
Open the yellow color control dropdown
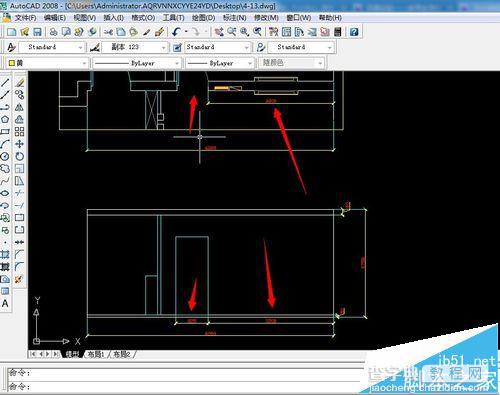pos(47,63)
